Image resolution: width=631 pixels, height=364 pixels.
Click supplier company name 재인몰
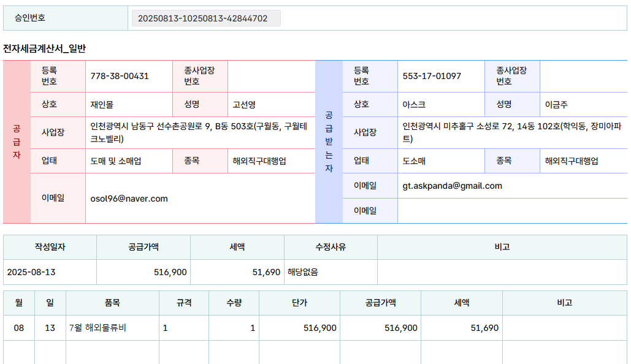tap(102, 104)
